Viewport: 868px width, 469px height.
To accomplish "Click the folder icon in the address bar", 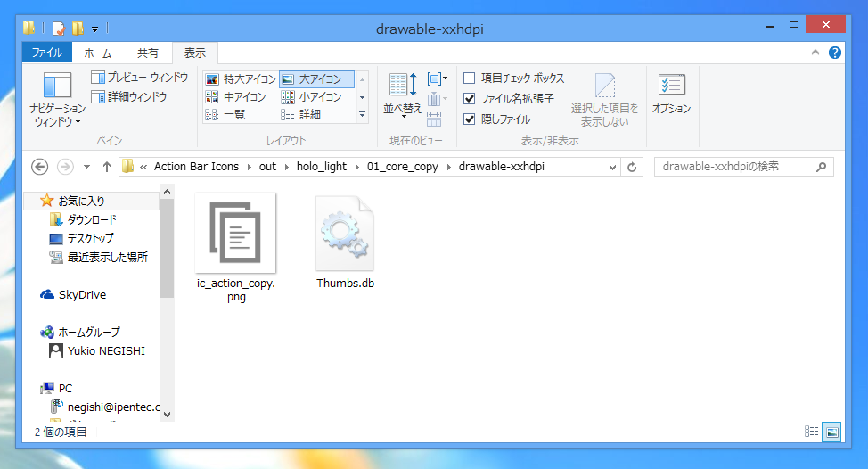I will pyautogui.click(x=127, y=166).
